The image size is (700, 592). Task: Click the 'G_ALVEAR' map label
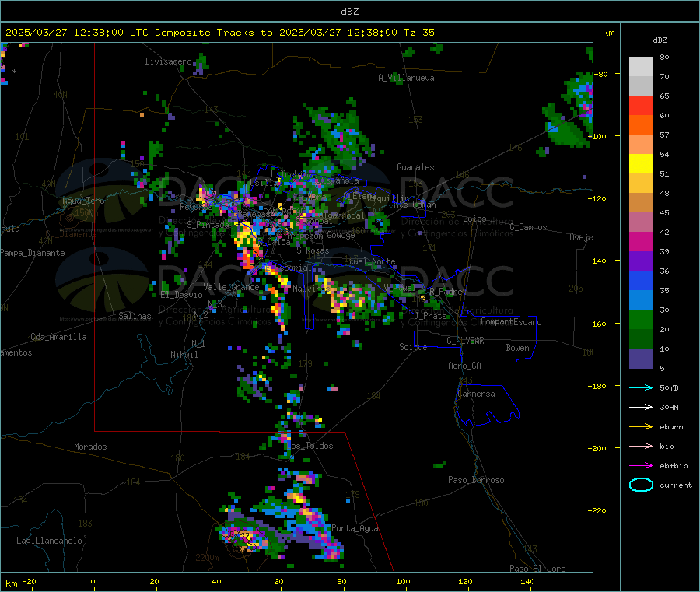click(x=465, y=341)
